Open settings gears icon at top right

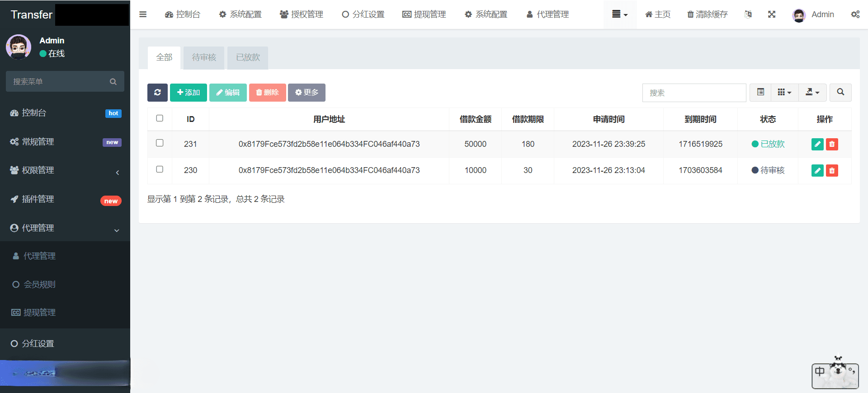(855, 14)
